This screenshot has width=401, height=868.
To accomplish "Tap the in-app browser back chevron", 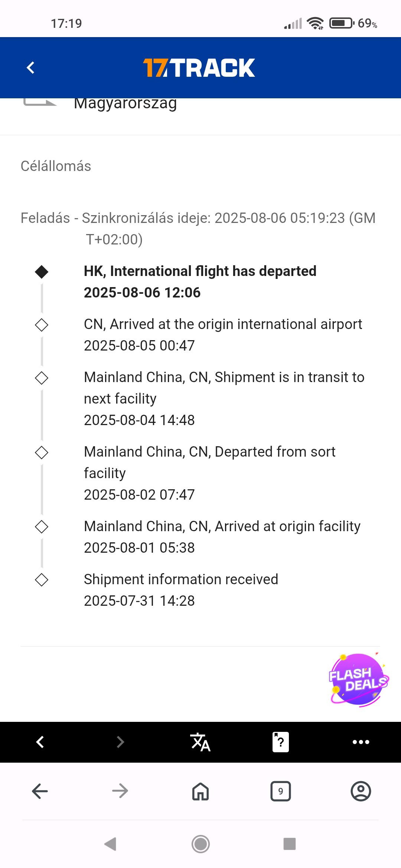I will (x=40, y=742).
